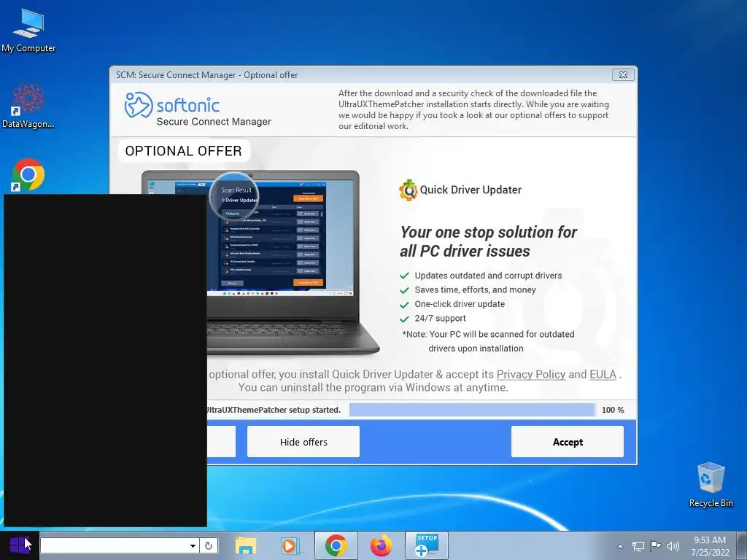Show hidden system tray icons
Screen dimensions: 747x560
[x=620, y=546]
